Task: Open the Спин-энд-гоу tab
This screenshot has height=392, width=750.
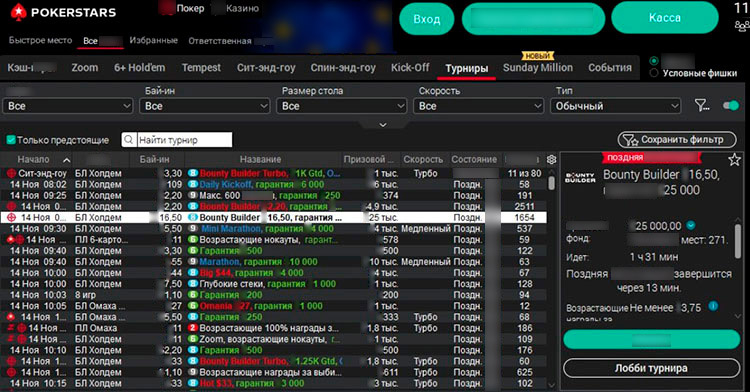Action: (x=343, y=68)
